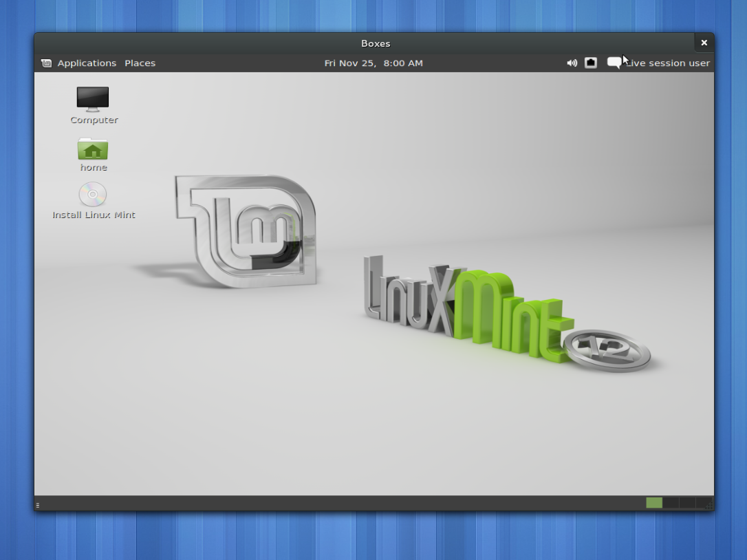Click the bottom panel window list handle

coord(38,505)
